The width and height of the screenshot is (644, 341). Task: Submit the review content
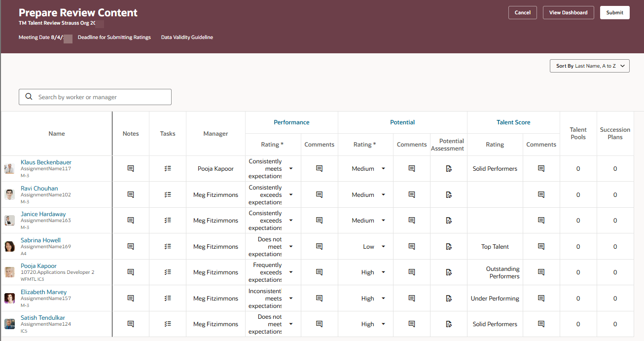pos(614,12)
